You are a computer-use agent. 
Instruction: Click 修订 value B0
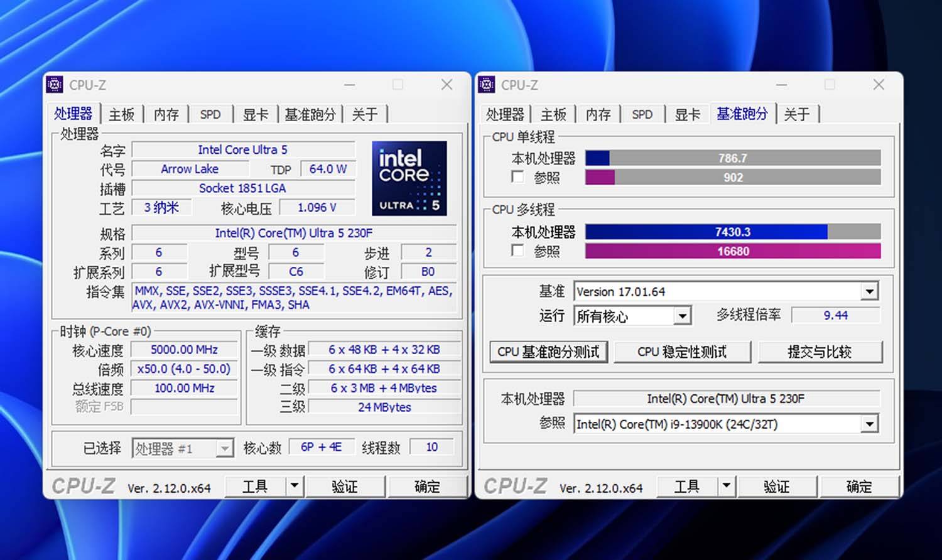click(428, 272)
